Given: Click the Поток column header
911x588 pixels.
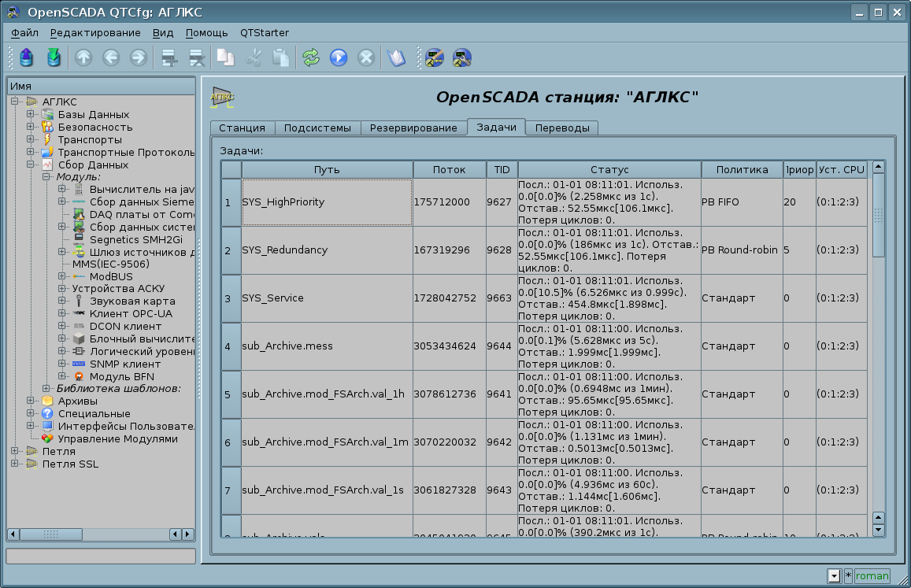Looking at the screenshot, I should tap(449, 170).
